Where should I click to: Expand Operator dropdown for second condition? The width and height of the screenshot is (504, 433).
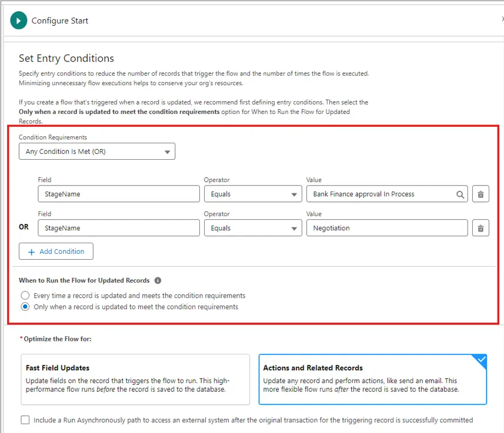point(253,228)
